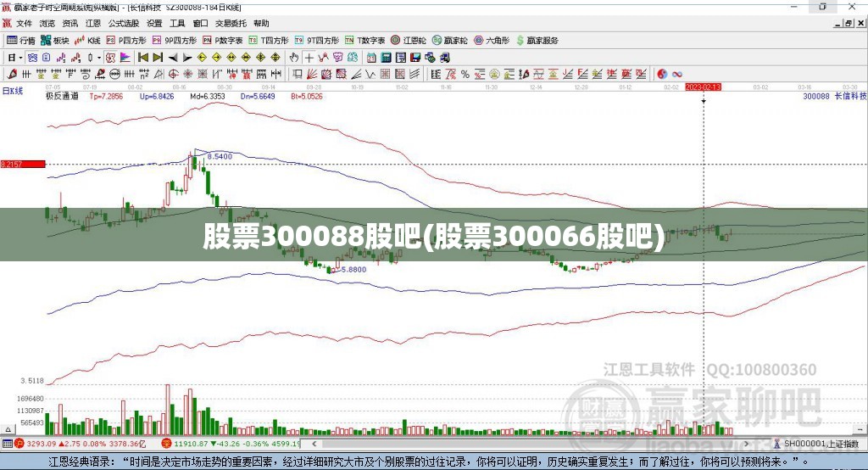Click the highlighted 2023-02-13 date marker
Image resolution: width=868 pixels, height=470 pixels.
click(703, 87)
